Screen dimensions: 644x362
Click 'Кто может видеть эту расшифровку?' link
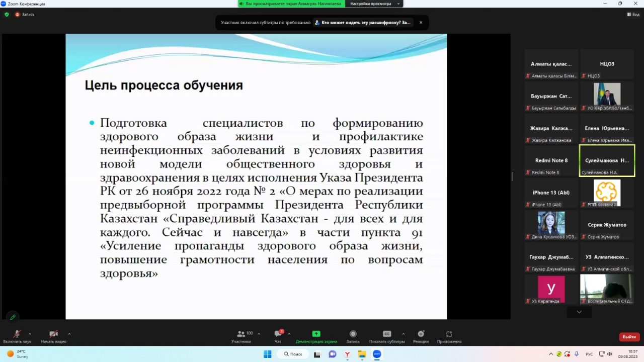click(x=365, y=23)
